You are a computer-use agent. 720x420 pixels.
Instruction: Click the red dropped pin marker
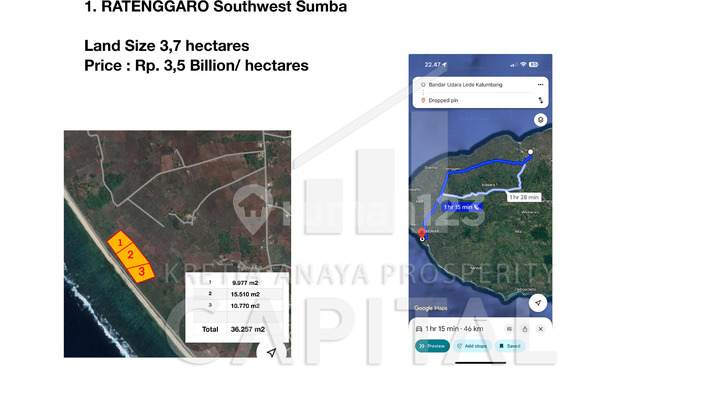[x=422, y=234]
